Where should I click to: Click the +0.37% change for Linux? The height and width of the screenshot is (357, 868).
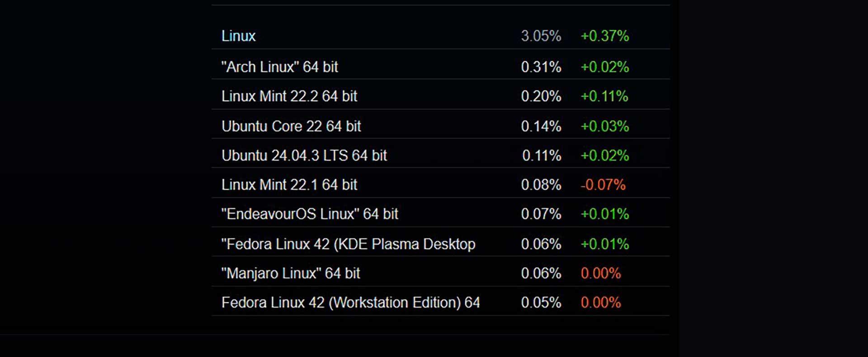[x=604, y=36]
